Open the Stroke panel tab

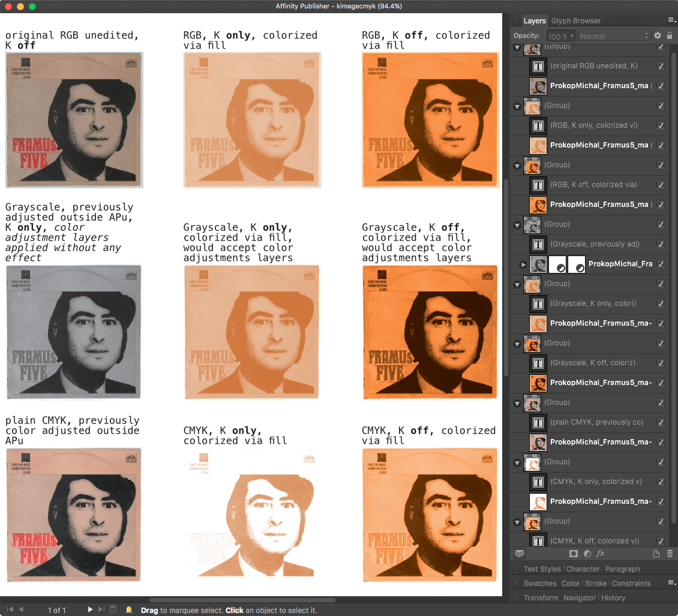tap(596, 583)
